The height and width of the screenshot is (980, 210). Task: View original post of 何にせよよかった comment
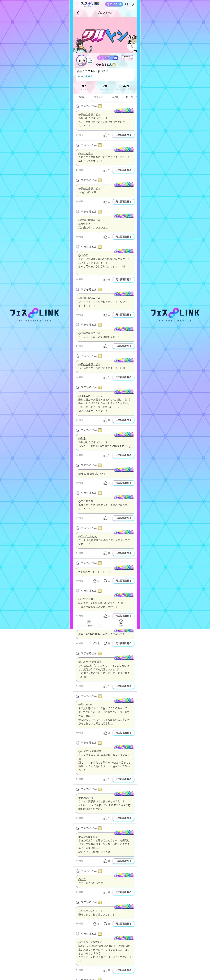pos(123,420)
